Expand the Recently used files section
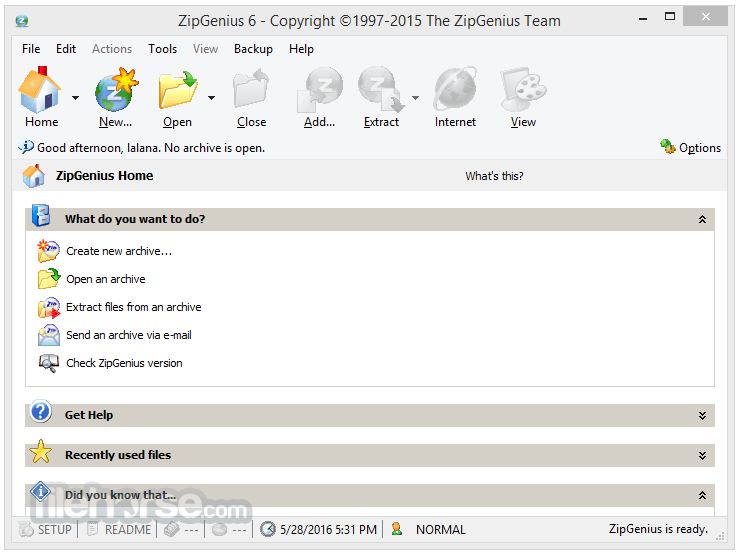739x554 pixels. pyautogui.click(x=702, y=455)
